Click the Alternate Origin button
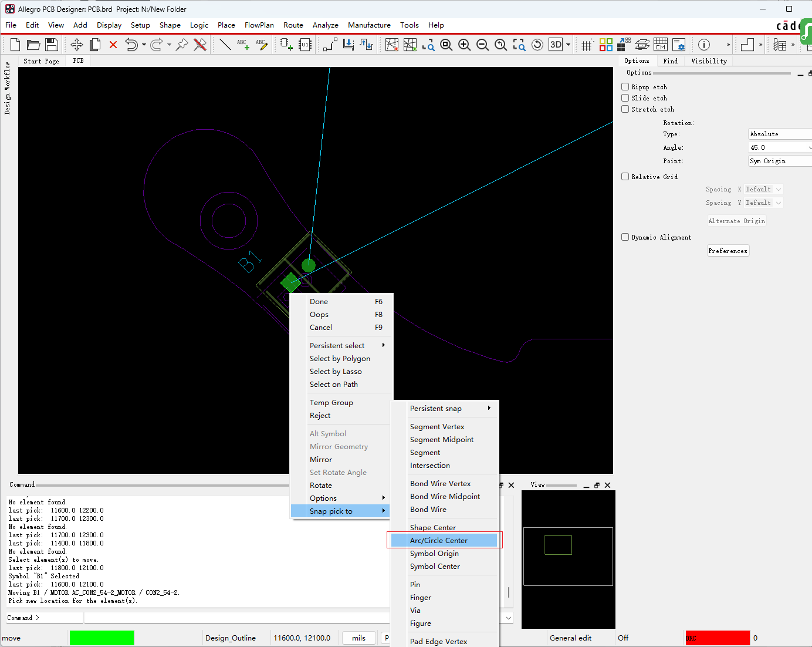Image resolution: width=812 pixels, height=647 pixels. pyautogui.click(x=737, y=221)
